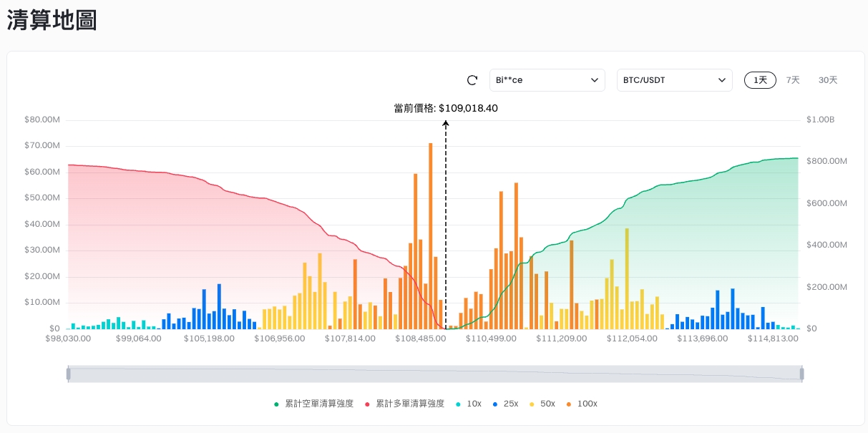Open the Bi**ce exchange dropdown
The image size is (868, 433).
[x=547, y=80]
